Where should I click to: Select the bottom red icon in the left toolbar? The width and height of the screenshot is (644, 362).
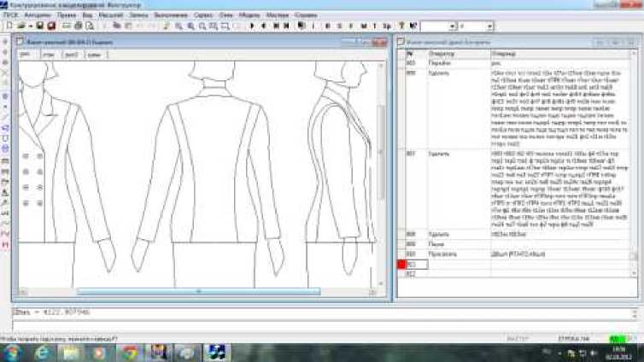[6, 244]
